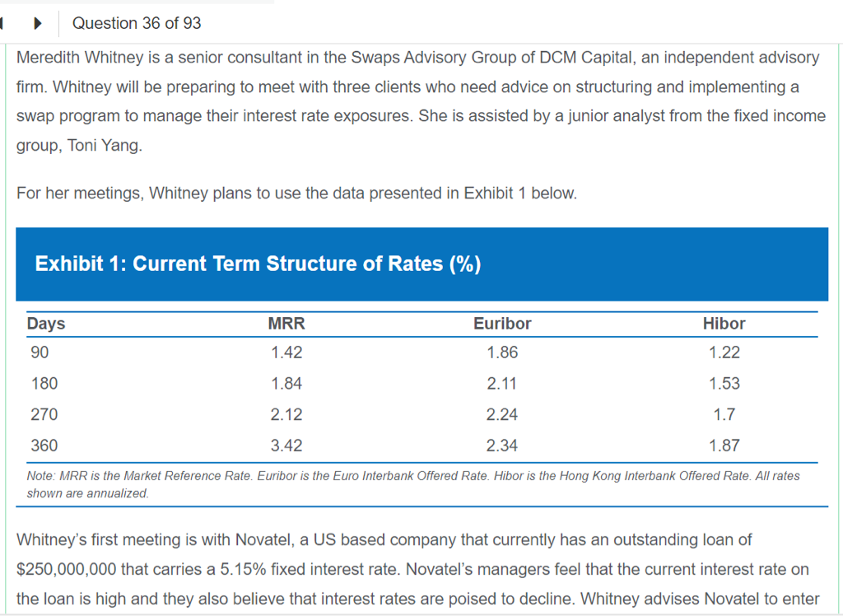Click the 270-day Hibor value 1.7
This screenshot has width=843, height=616.
click(x=724, y=414)
